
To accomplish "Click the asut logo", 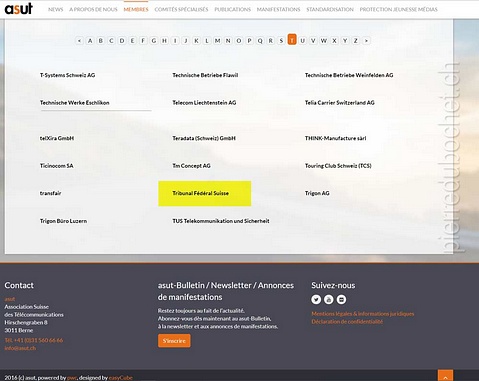I will [x=19, y=9].
